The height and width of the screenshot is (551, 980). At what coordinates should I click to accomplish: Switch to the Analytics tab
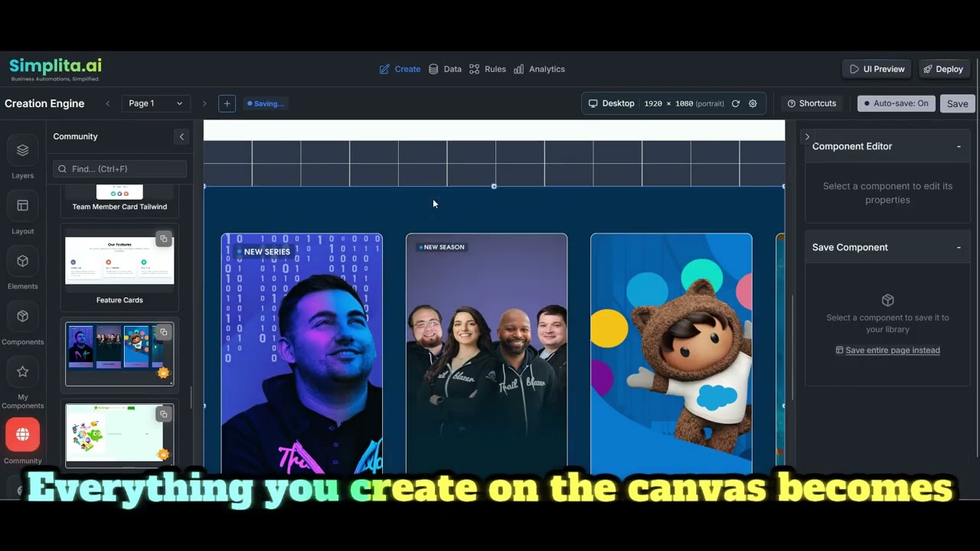coord(539,69)
